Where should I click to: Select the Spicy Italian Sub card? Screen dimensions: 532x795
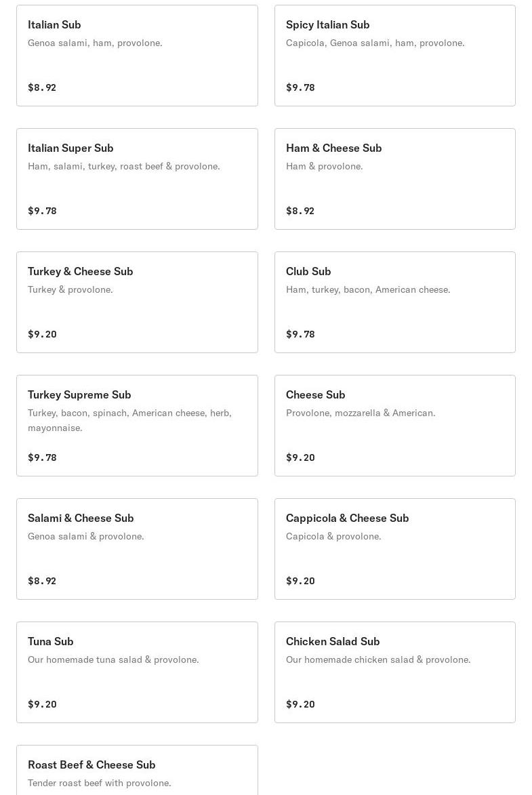coord(395,56)
